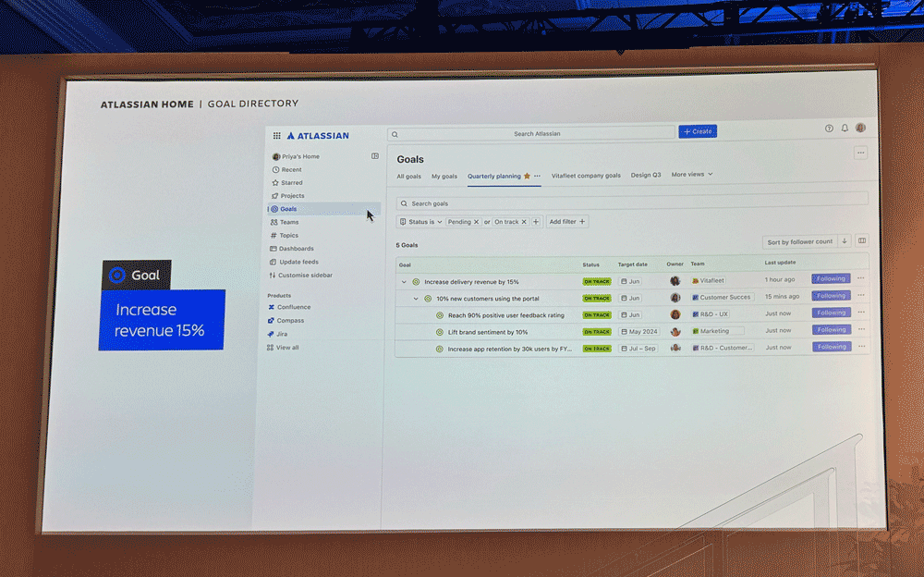Click the star on Quarterly planning tab
Viewport: 924px width, 577px height.
point(527,176)
